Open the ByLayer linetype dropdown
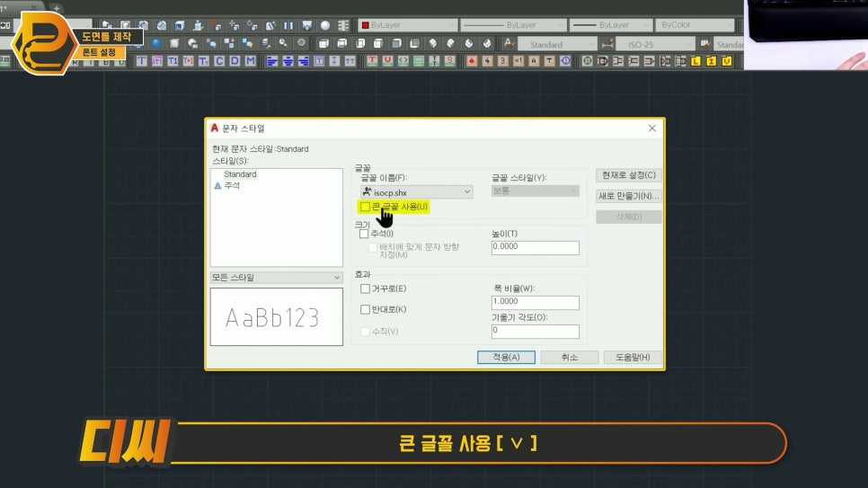Viewport: 868px width, 488px height. 513,25
